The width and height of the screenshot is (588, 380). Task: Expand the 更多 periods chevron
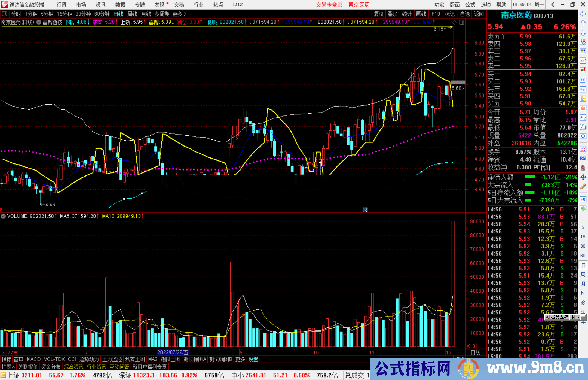click(185, 14)
